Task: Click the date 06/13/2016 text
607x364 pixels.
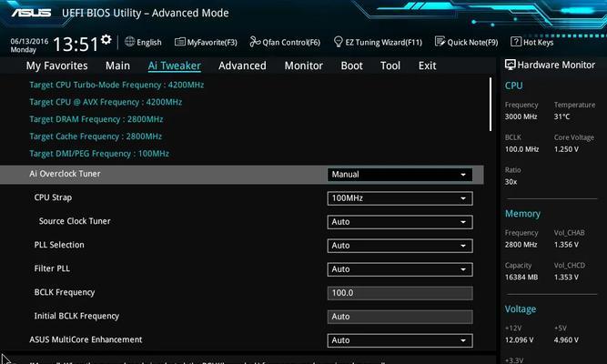Action: click(29, 41)
